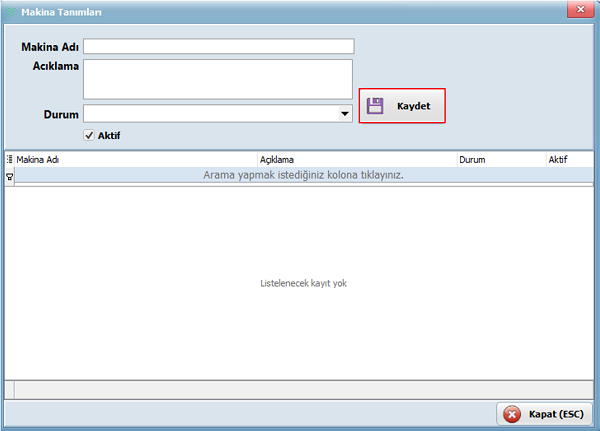This screenshot has width=600, height=431.
Task: Click the application icon in title bar
Action: [10, 11]
